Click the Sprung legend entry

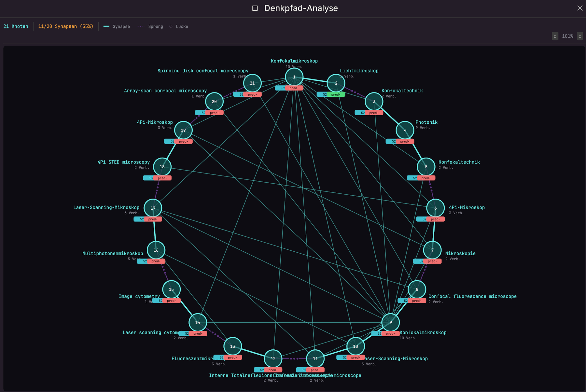pyautogui.click(x=150, y=26)
